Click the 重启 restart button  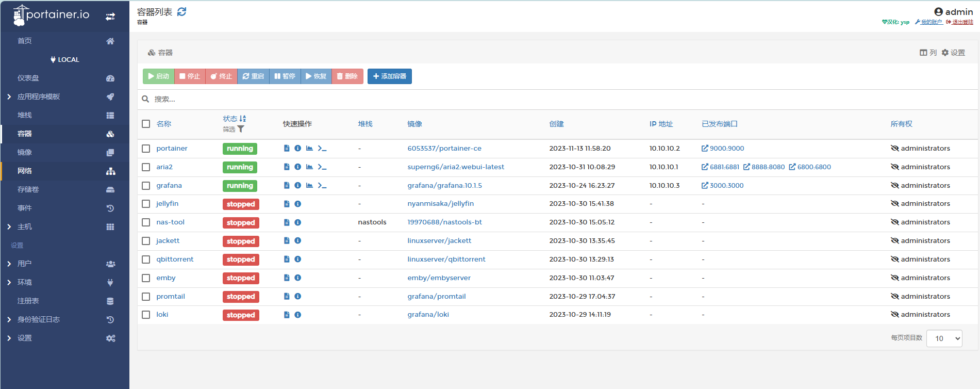(253, 76)
